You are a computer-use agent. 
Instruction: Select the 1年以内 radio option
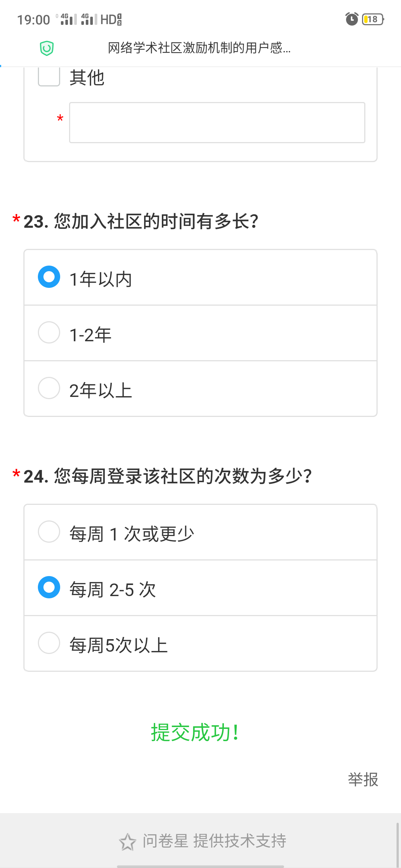(x=49, y=277)
